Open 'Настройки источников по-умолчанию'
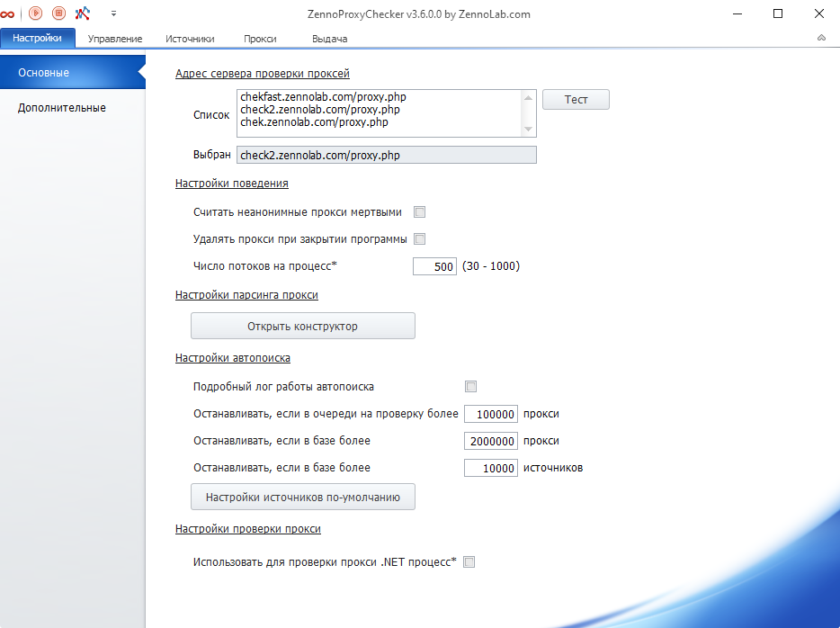 click(302, 496)
